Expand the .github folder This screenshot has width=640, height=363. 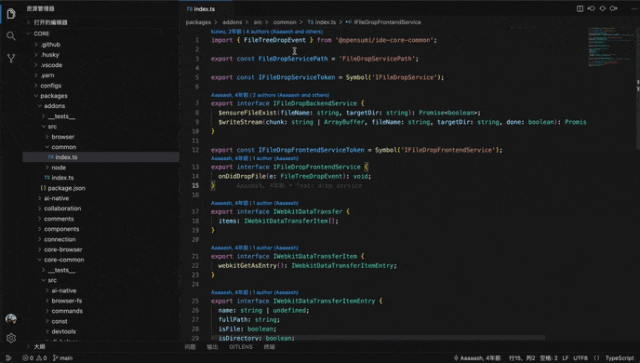pyautogui.click(x=51, y=45)
